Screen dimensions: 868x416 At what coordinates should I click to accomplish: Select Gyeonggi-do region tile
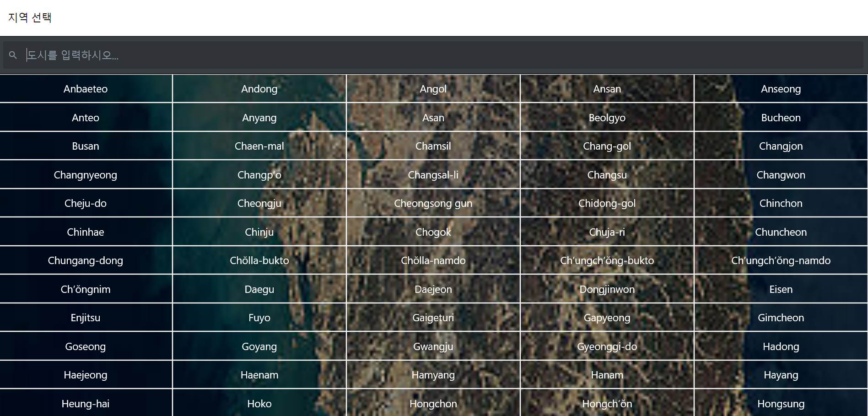click(x=607, y=346)
